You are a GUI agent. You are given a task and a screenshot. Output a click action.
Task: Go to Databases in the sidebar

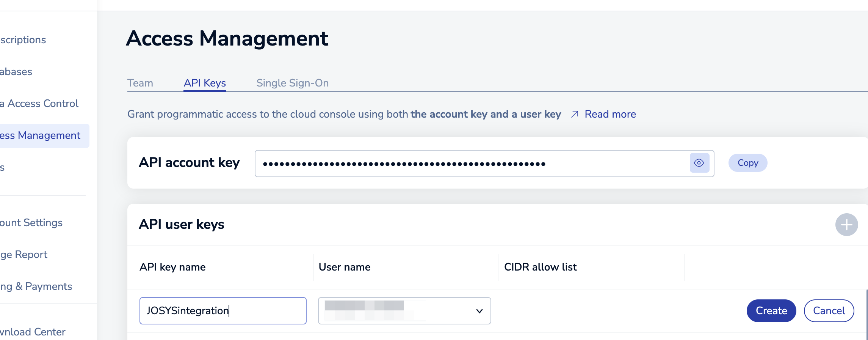pos(17,72)
